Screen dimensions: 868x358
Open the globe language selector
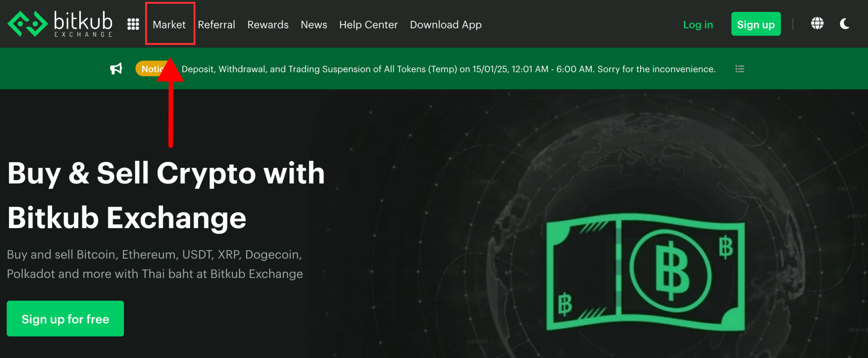[817, 24]
